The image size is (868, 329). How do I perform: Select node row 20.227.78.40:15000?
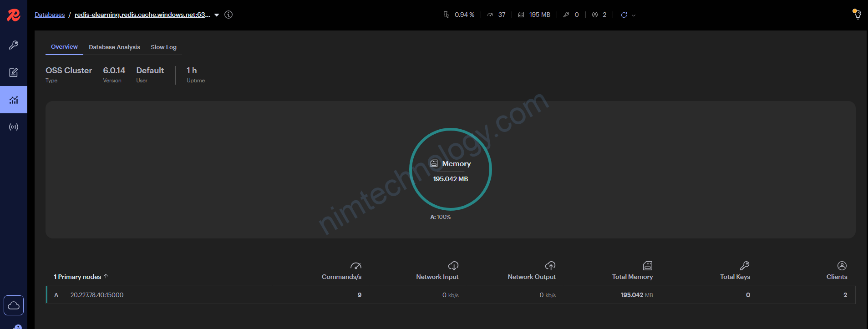[x=96, y=295]
